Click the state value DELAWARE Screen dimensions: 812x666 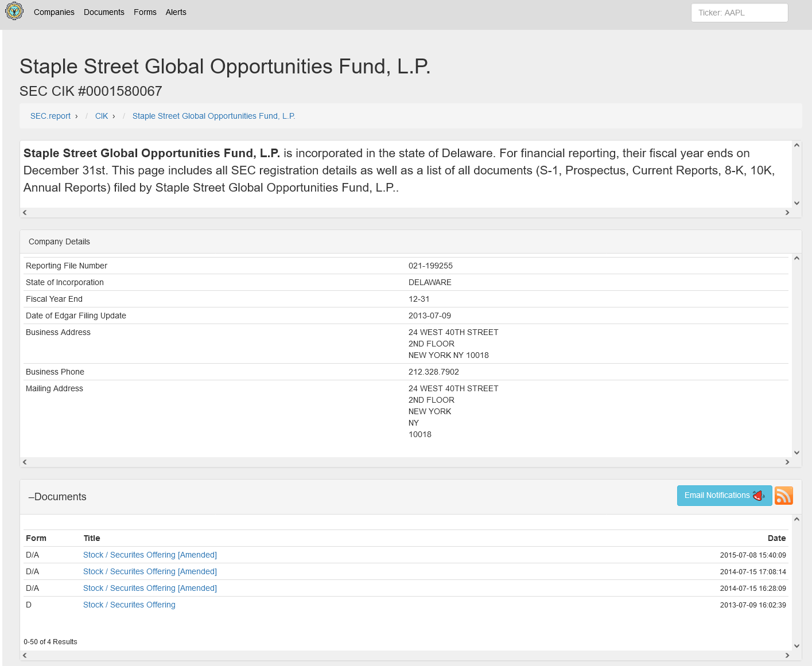[430, 282]
